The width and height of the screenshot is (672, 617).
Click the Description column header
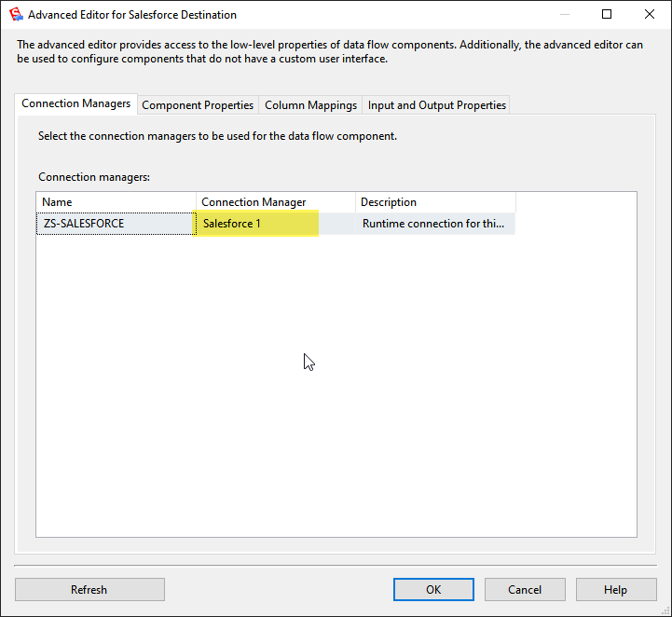pos(434,202)
